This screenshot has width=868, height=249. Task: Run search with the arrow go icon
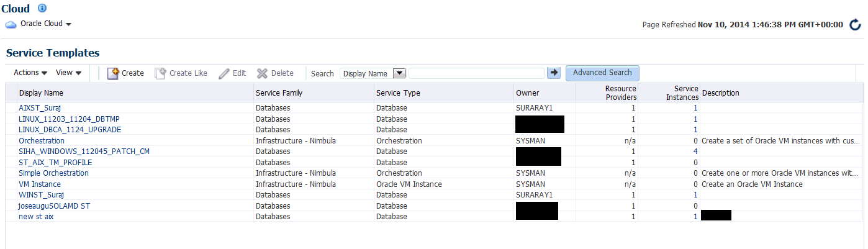click(x=554, y=73)
